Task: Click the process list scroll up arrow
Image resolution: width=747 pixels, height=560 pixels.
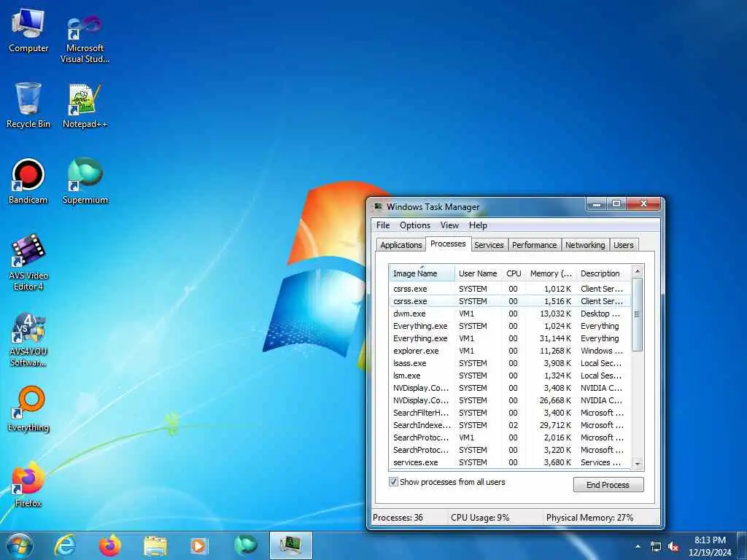Action: pyautogui.click(x=638, y=271)
